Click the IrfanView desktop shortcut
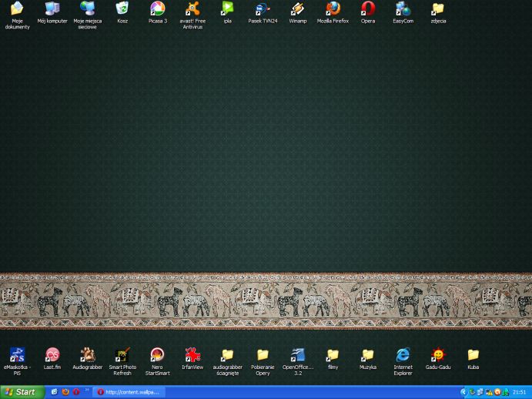Viewport: 532px width, 399px height. [192, 355]
